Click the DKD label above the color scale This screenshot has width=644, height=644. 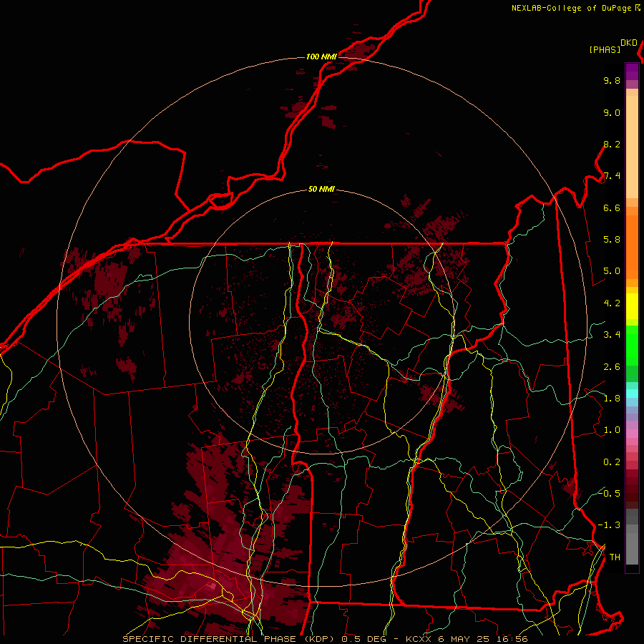(x=629, y=43)
